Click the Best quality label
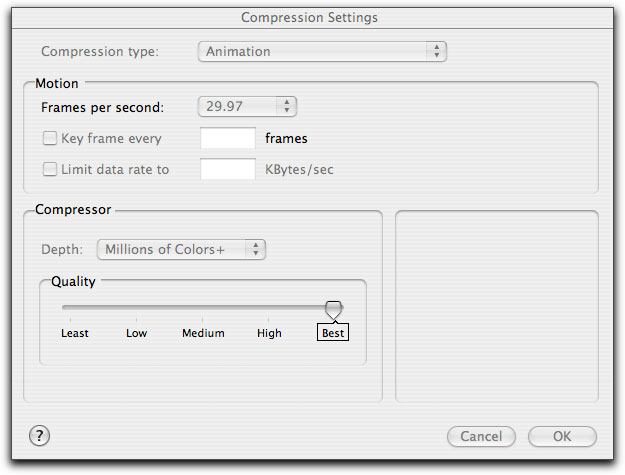This screenshot has width=625, height=475. [x=333, y=332]
